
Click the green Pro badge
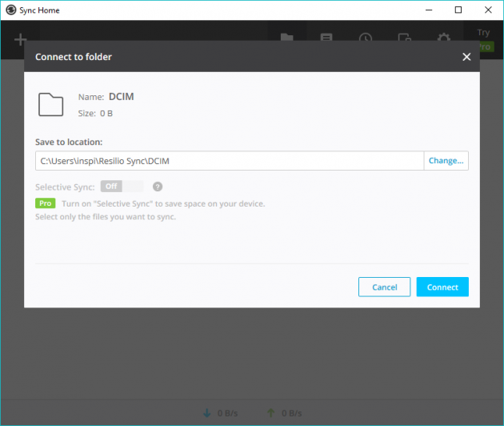(46, 203)
